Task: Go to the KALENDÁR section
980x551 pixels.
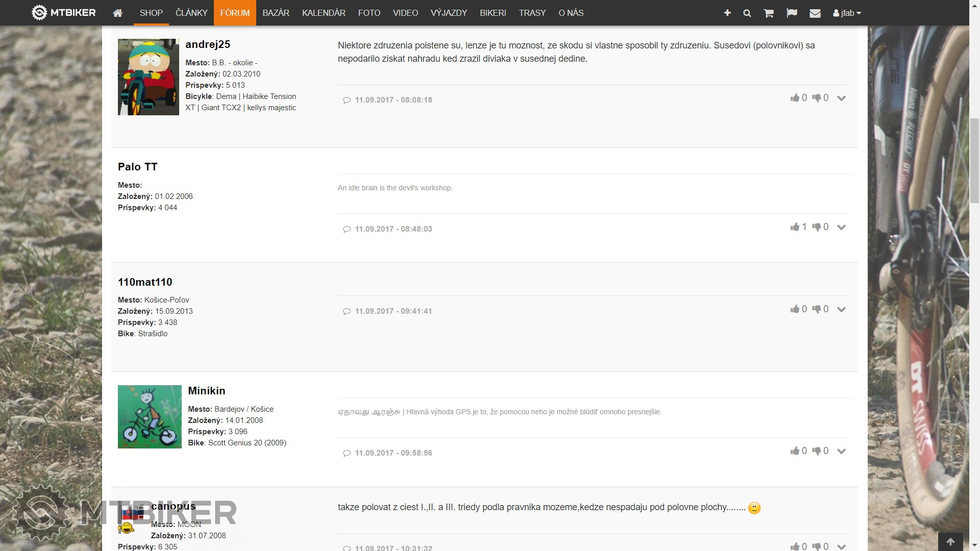Action: 324,13
